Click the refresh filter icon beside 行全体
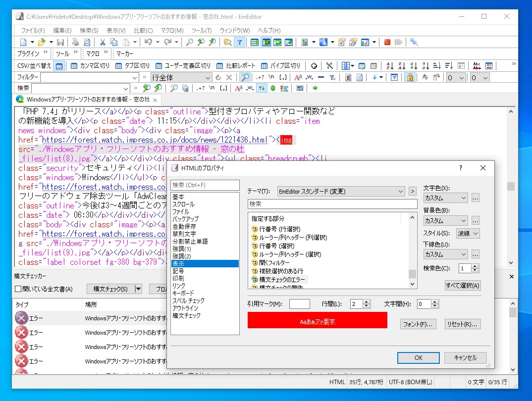Viewport: 532px width, 401px height. click(218, 77)
